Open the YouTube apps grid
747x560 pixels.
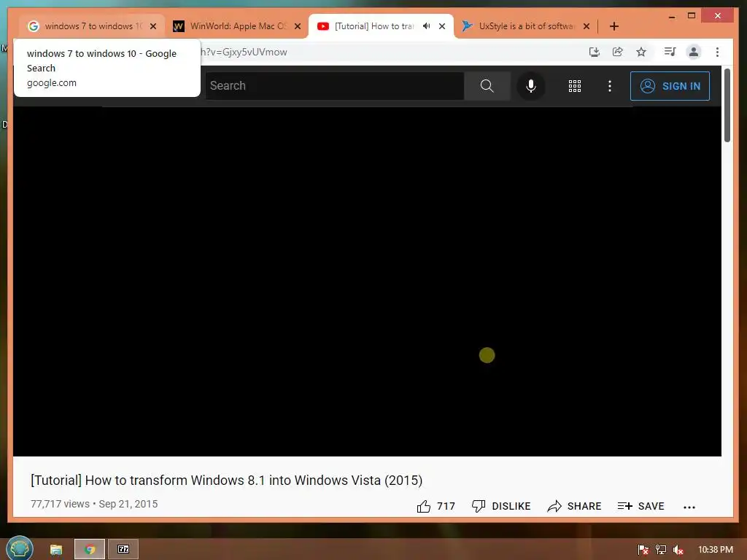(x=575, y=86)
